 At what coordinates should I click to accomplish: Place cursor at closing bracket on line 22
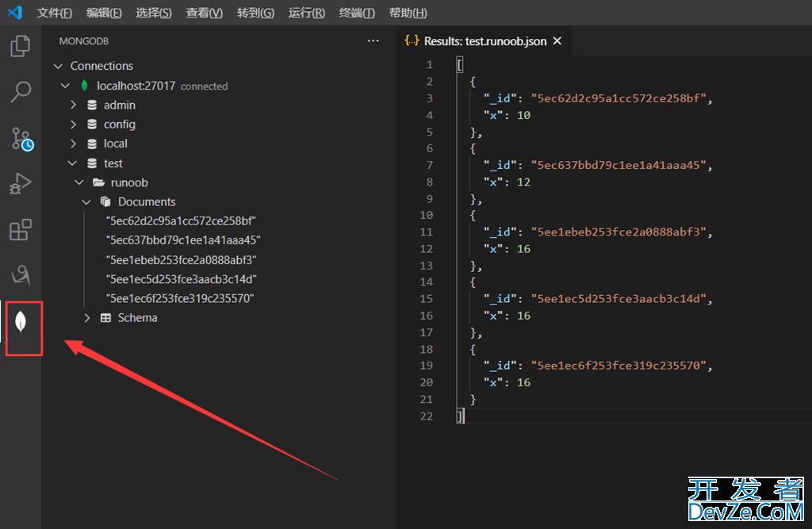[x=460, y=416]
